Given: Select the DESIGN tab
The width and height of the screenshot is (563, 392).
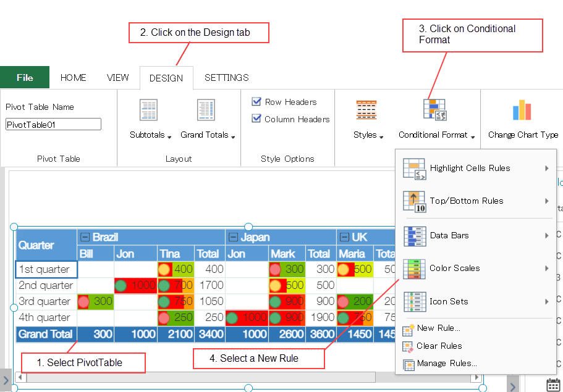Looking at the screenshot, I should point(166,78).
